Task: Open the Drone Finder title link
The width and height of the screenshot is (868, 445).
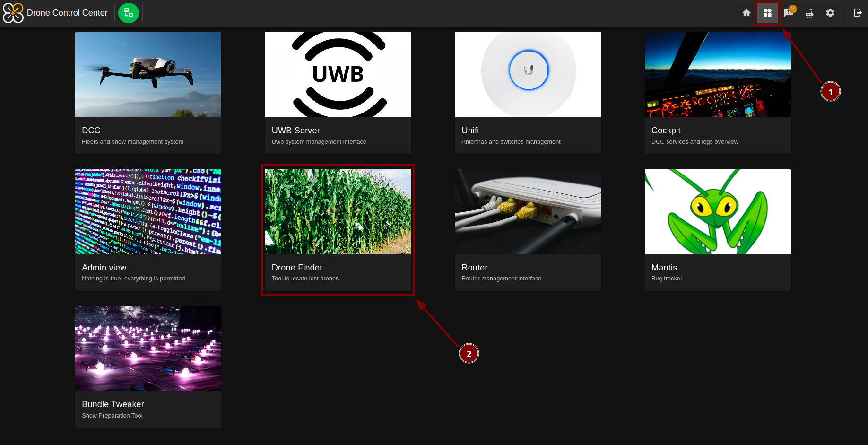Action: [x=297, y=268]
